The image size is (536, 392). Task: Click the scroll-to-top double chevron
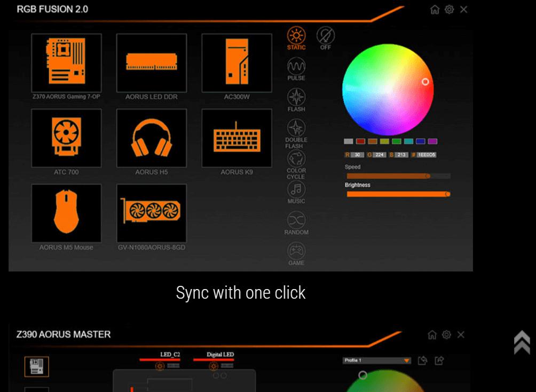click(x=522, y=342)
